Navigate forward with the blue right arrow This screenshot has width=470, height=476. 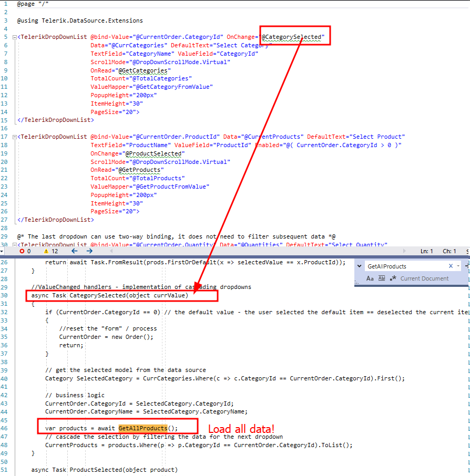pos(89,251)
